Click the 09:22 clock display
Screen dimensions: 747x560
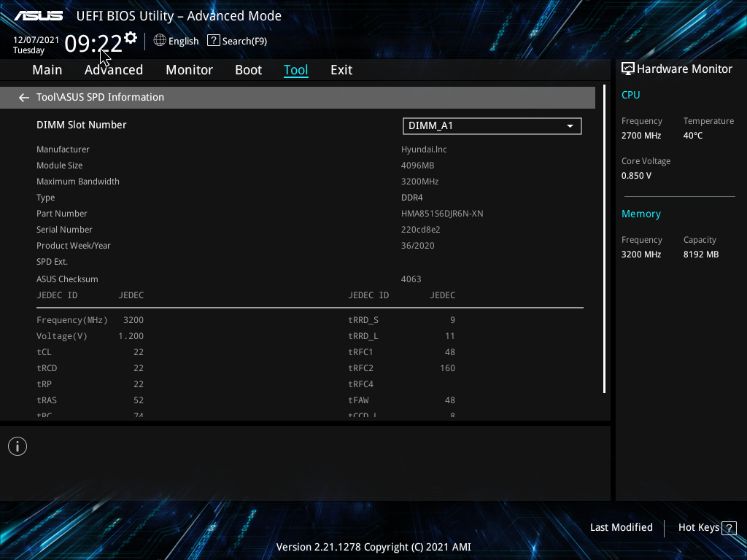tap(93, 43)
